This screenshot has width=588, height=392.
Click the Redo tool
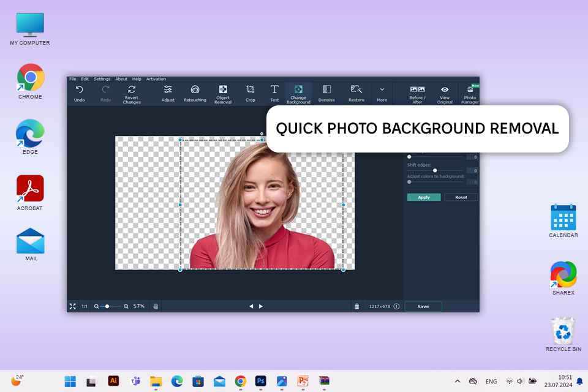105,93
